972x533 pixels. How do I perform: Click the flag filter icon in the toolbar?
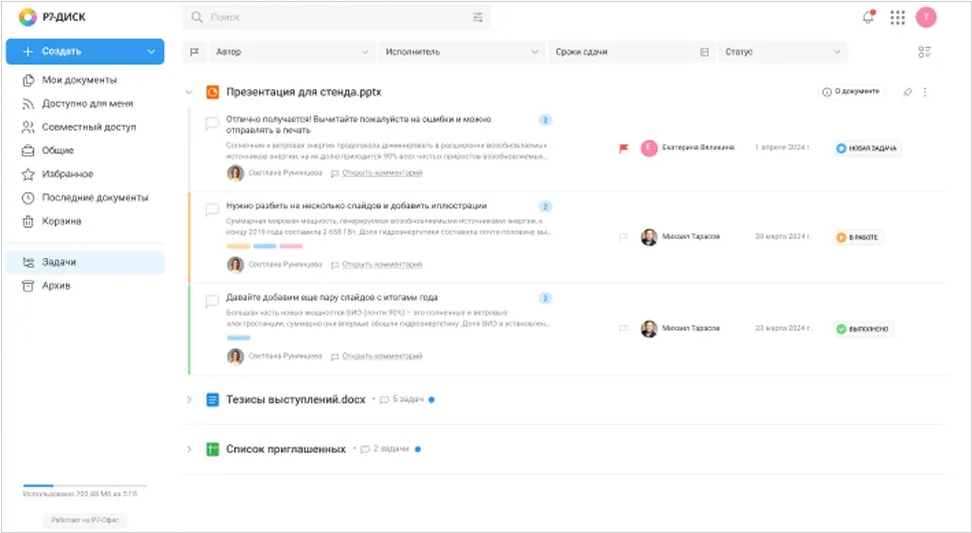[x=195, y=52]
